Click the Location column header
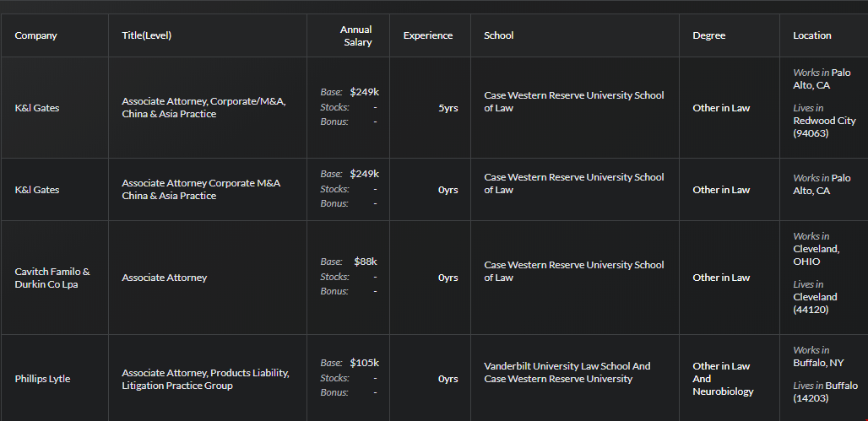Screen dimensions: 868x421 [x=811, y=35]
